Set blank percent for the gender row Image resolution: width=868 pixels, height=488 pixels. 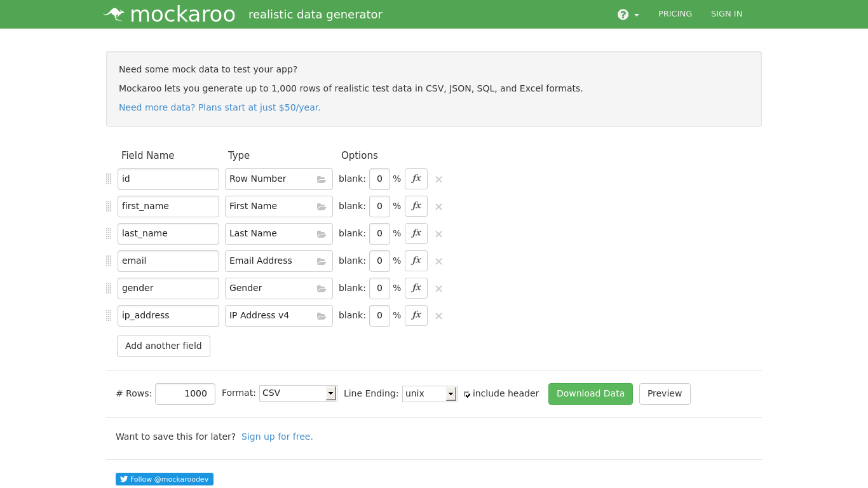click(379, 288)
